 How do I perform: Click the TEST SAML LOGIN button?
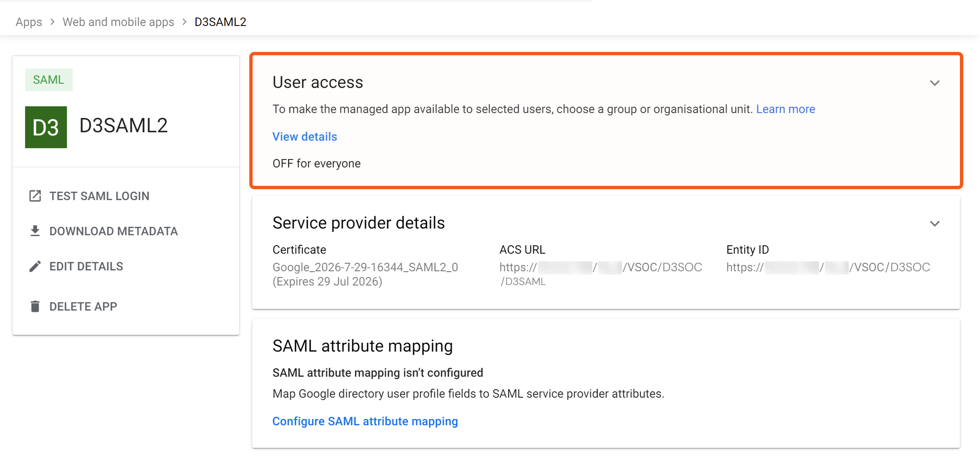(99, 196)
